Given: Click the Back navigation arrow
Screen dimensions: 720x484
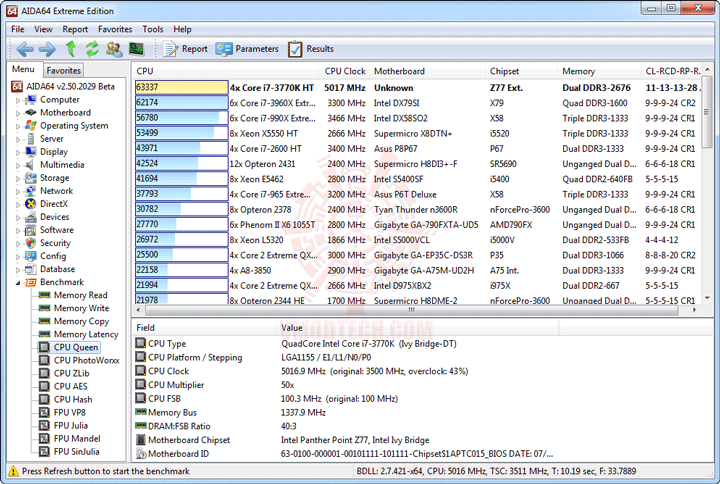Looking at the screenshot, I should click(25, 49).
